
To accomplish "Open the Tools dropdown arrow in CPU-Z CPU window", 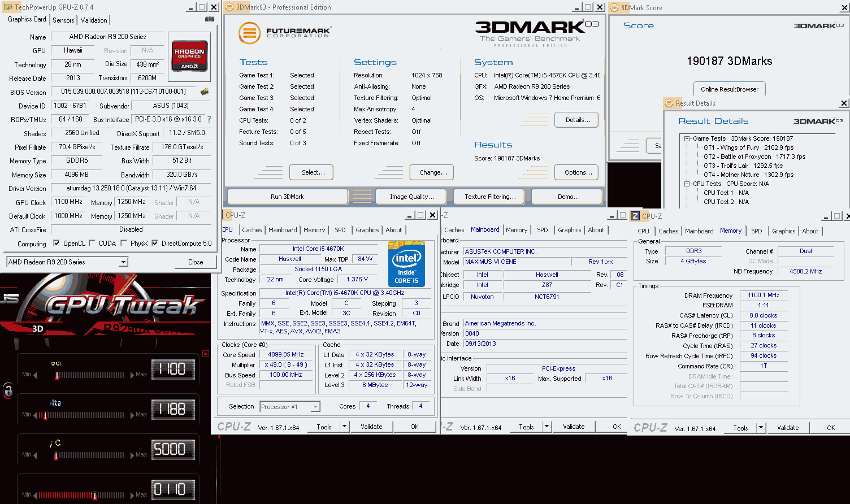I will point(344,427).
